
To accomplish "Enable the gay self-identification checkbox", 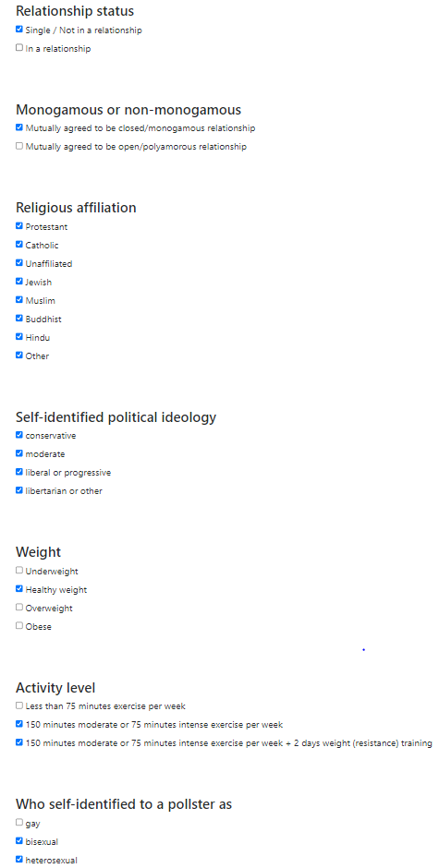I will pyautogui.click(x=19, y=823).
